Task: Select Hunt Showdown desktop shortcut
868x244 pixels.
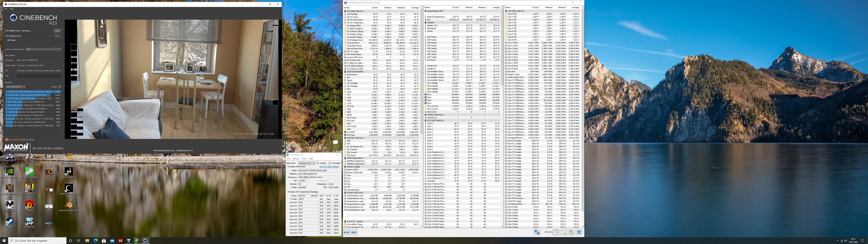Action: click(x=69, y=173)
